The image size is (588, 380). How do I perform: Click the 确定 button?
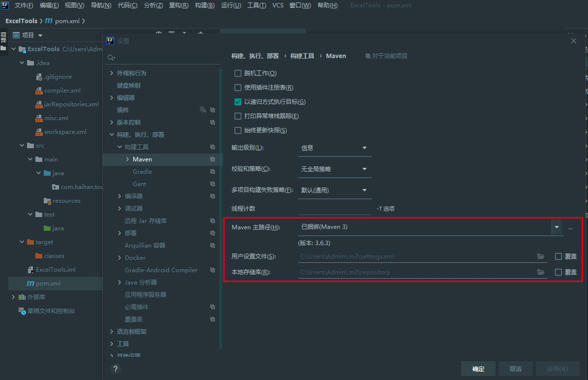coord(478,369)
